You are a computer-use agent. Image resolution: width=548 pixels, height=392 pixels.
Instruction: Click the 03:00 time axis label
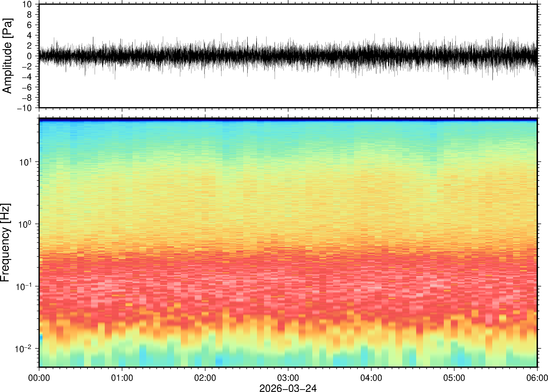coord(288,378)
